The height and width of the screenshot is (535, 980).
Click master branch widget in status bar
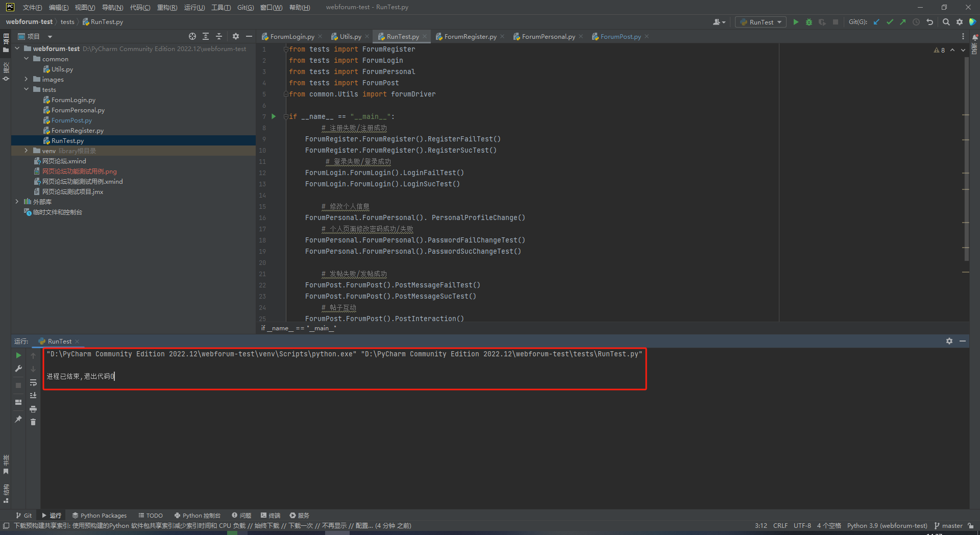click(948, 525)
